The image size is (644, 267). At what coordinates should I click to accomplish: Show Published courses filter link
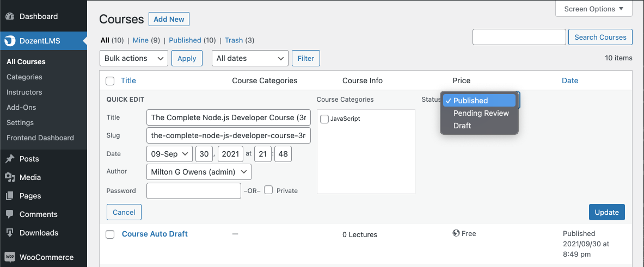(185, 40)
